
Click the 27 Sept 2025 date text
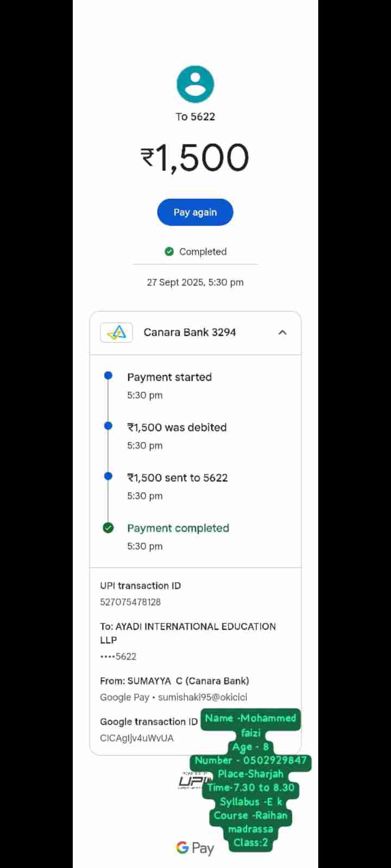(195, 282)
